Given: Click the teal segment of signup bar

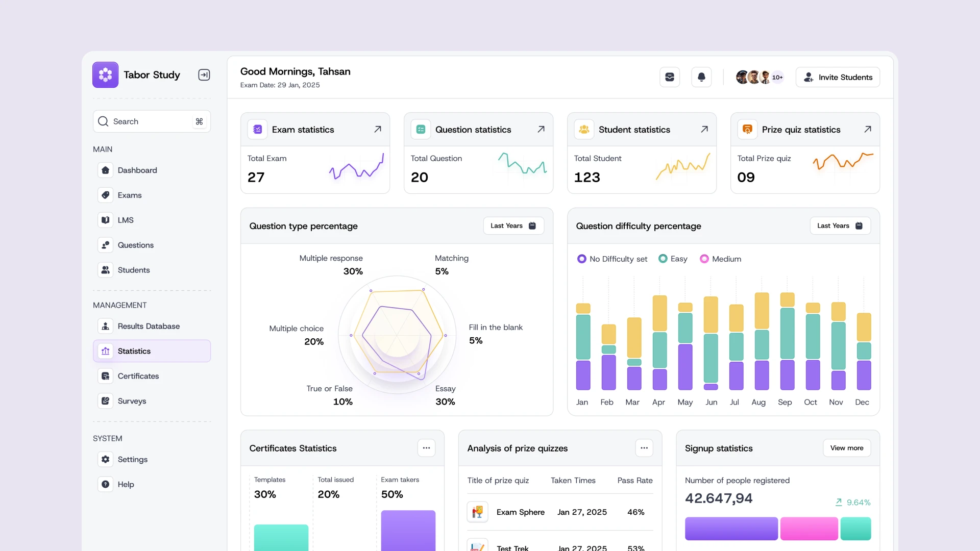Looking at the screenshot, I should 855,529.
